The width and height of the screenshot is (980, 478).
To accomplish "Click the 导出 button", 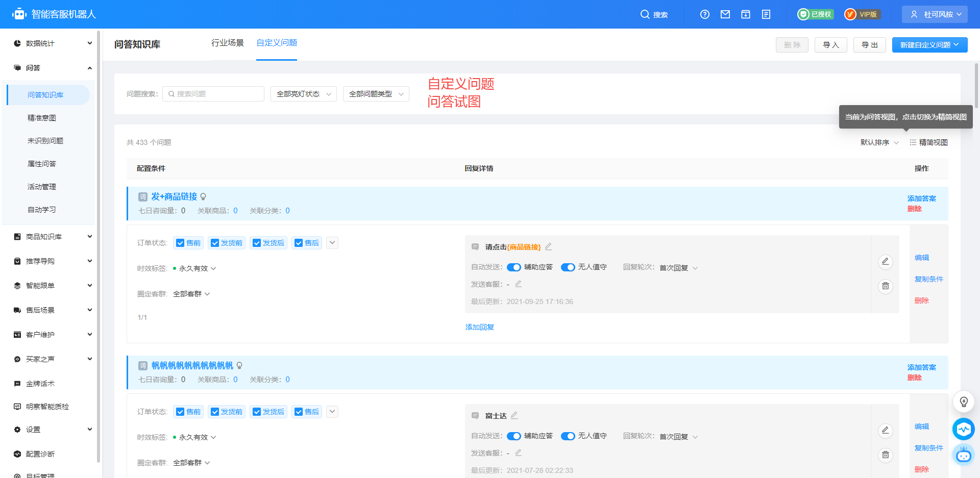I will coord(870,45).
